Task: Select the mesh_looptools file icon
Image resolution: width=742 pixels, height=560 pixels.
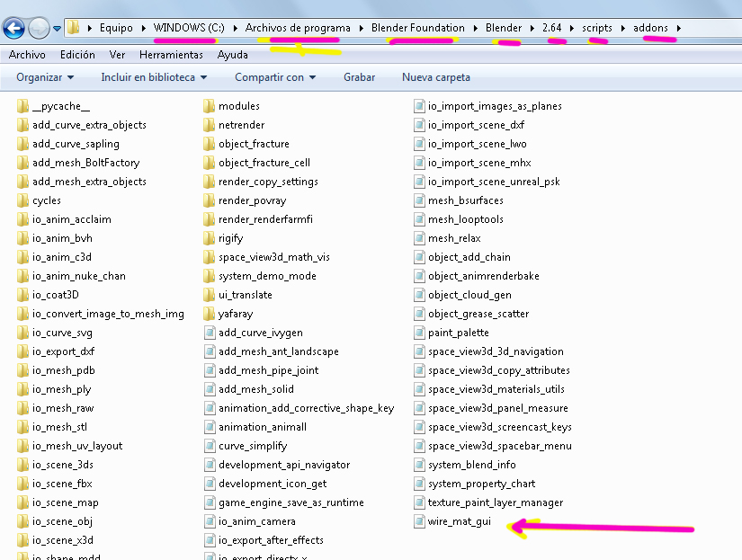Action: tap(419, 219)
